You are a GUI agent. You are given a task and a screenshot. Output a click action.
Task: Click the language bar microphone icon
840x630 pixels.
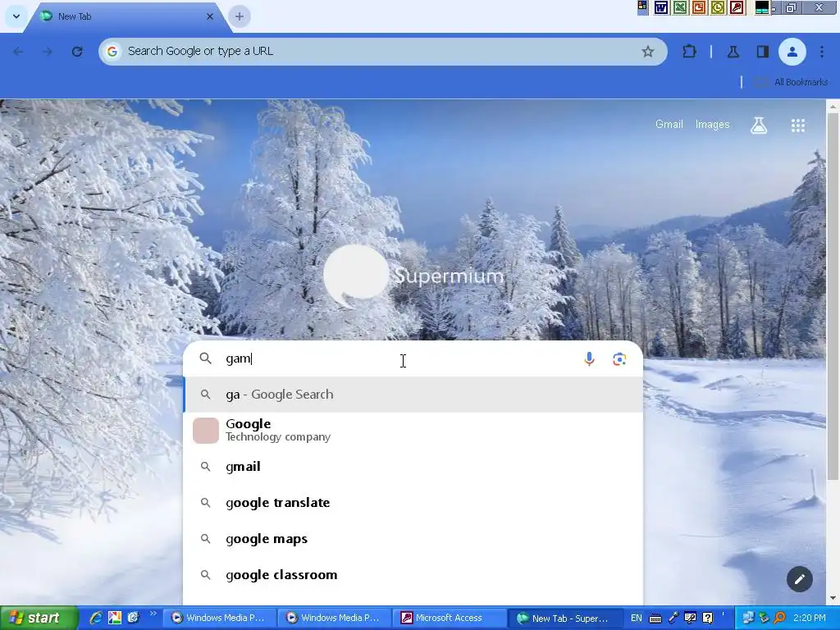click(x=673, y=618)
